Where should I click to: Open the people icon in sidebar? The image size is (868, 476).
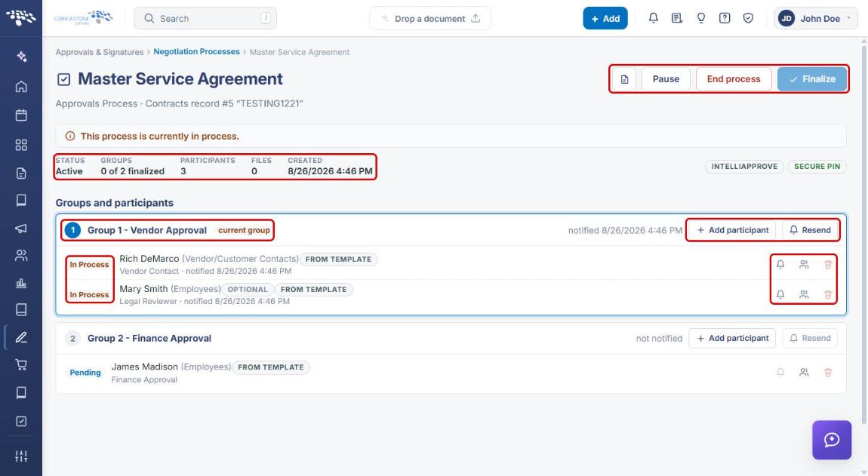coord(21,255)
